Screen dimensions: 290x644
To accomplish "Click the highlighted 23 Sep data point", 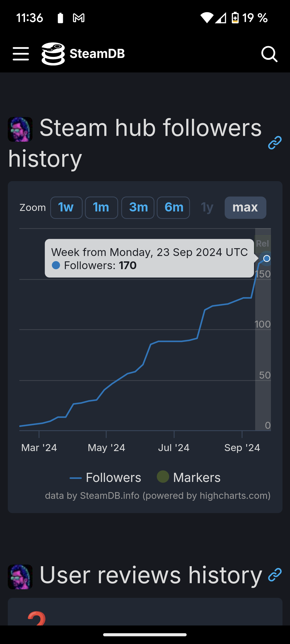I will [267, 258].
